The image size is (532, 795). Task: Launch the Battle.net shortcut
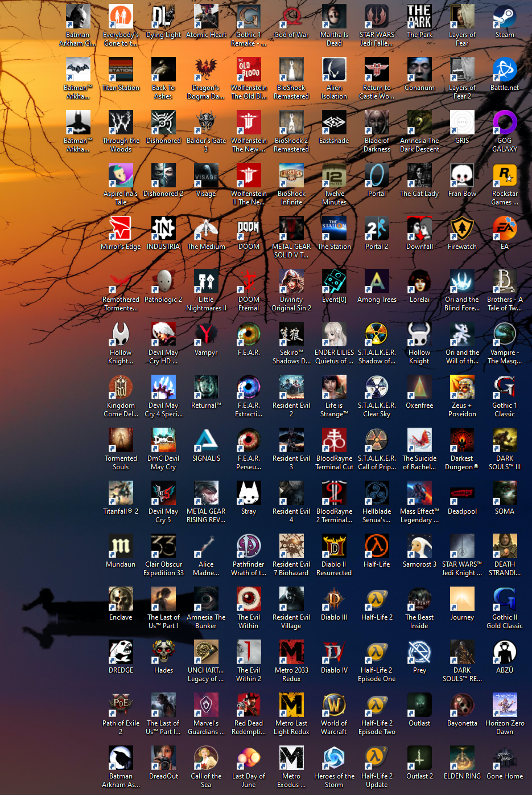click(505, 69)
